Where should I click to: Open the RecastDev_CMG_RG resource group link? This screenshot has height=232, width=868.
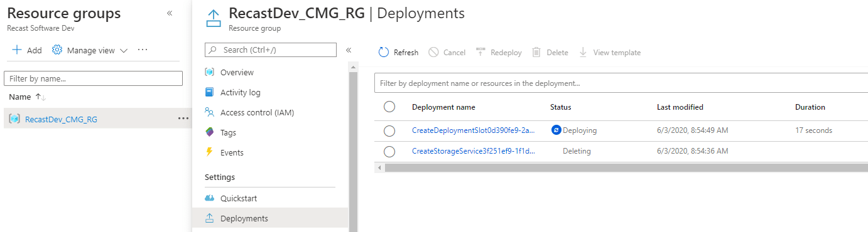pos(61,119)
